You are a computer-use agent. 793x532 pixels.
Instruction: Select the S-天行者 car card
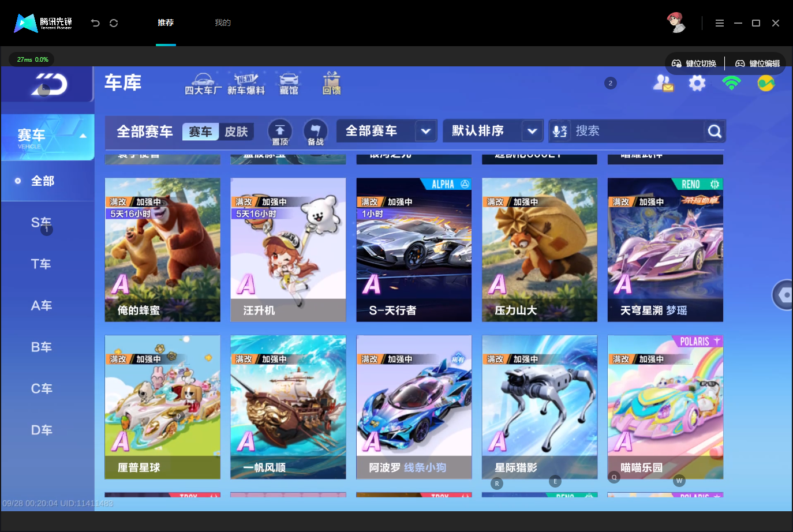(414, 250)
